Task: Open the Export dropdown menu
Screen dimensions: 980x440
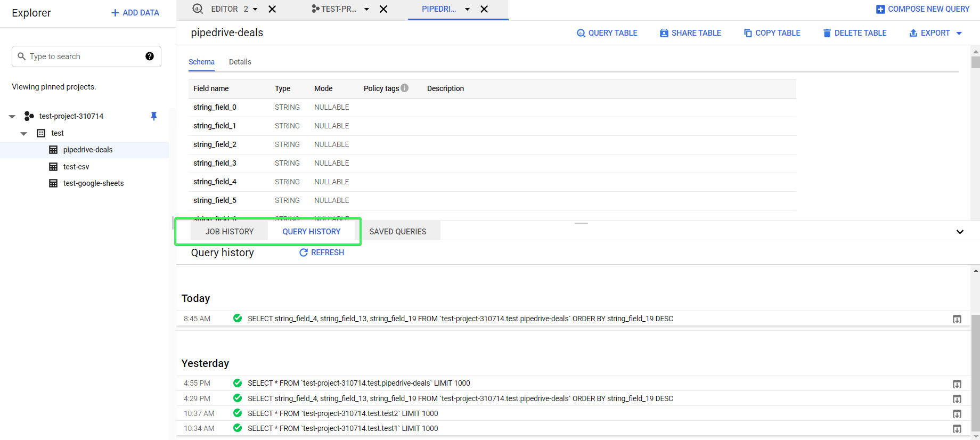Action: tap(935, 33)
